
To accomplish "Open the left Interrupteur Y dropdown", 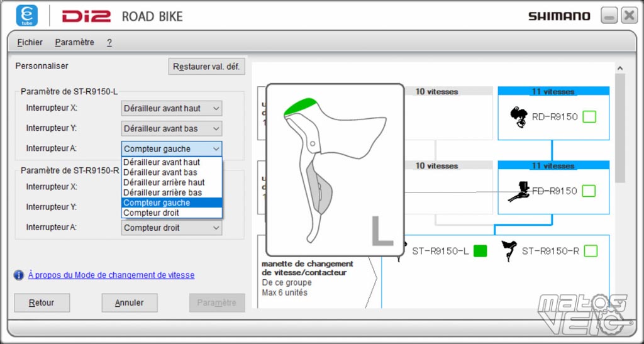I will [x=172, y=128].
